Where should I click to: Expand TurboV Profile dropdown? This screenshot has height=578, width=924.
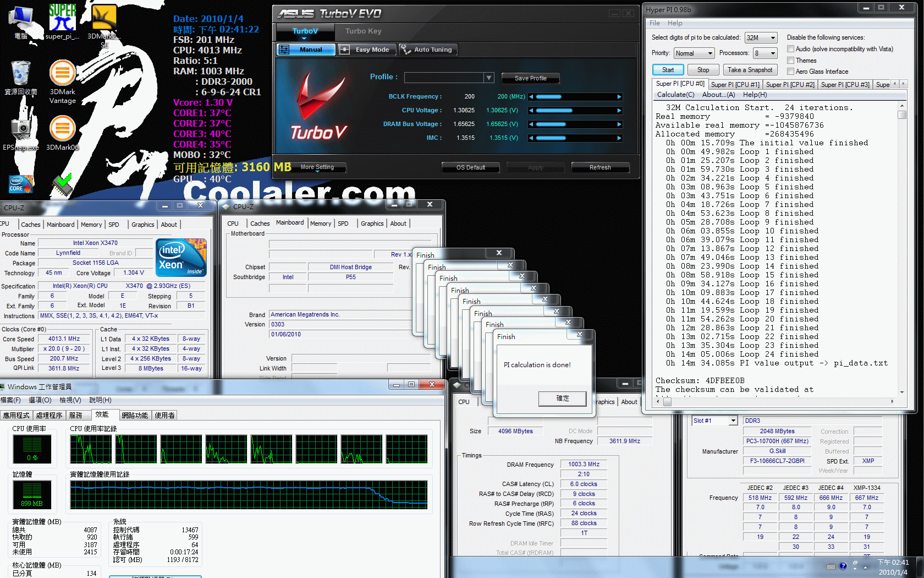(488, 78)
